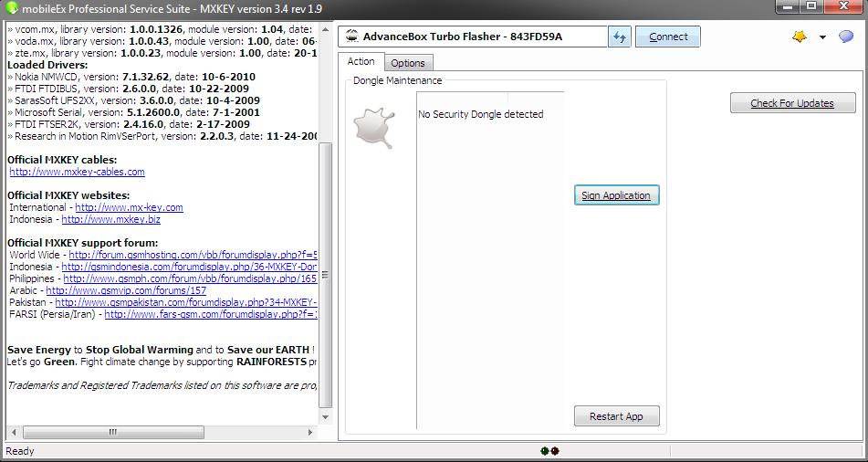This screenshot has width=868, height=462.
Task: Click the Trademarks notice italic line
Action: (x=162, y=385)
